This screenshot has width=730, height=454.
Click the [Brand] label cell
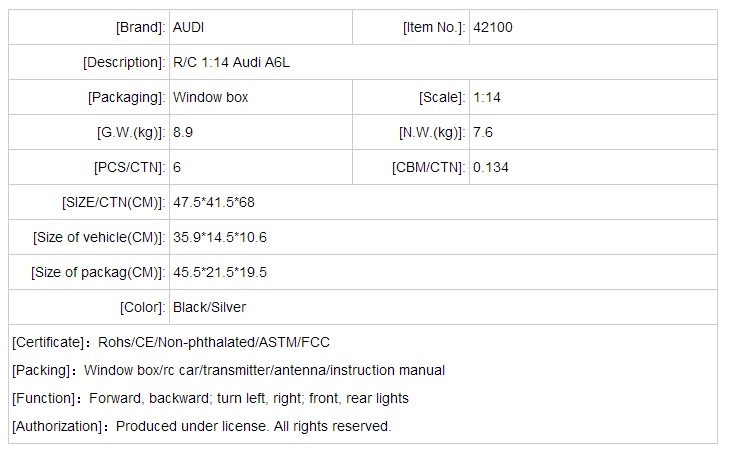141,28
